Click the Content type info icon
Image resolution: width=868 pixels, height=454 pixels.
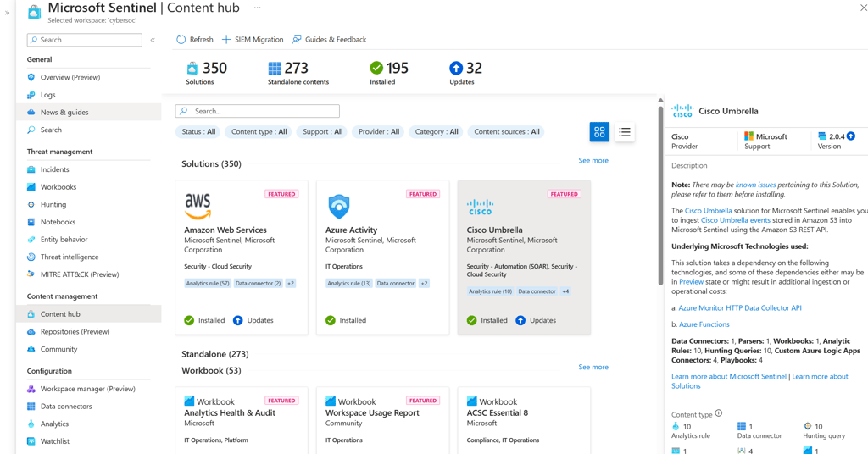pos(719,413)
